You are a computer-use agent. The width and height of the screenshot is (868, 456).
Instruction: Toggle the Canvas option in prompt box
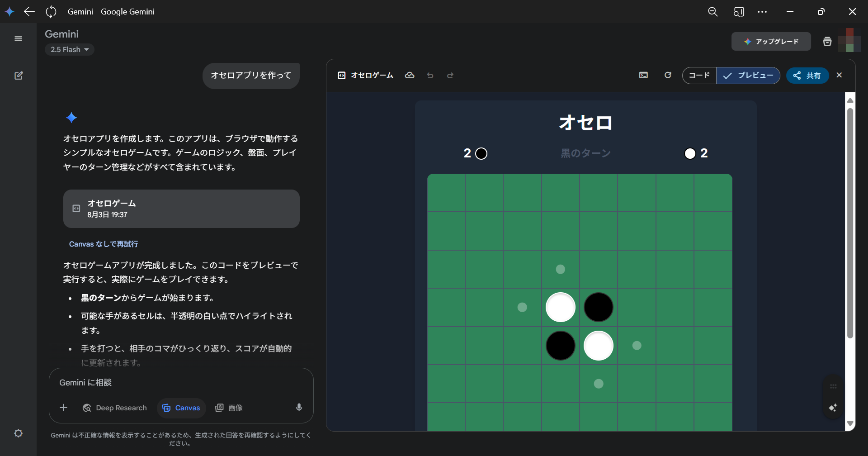pyautogui.click(x=181, y=408)
